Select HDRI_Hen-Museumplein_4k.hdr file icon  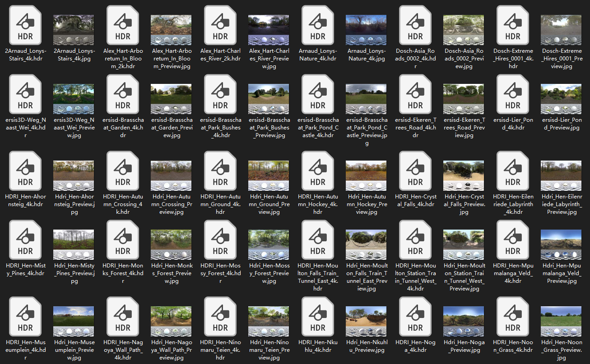[25, 317]
